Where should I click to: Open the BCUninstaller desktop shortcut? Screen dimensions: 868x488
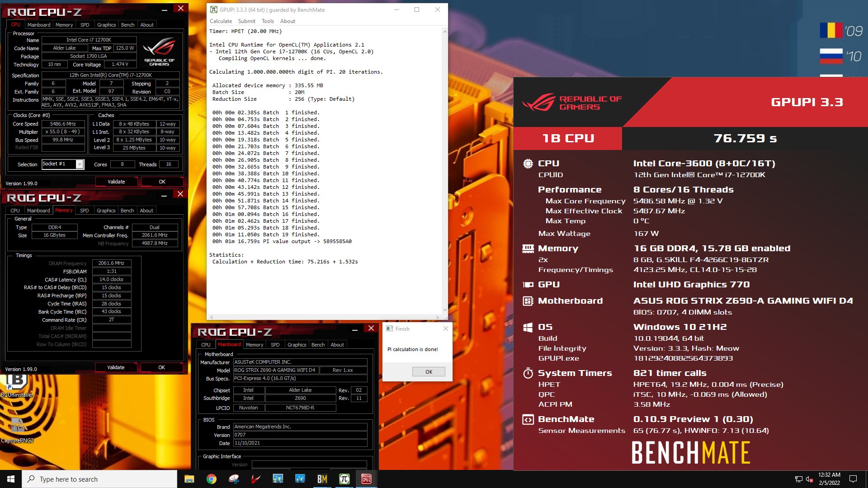tap(17, 385)
